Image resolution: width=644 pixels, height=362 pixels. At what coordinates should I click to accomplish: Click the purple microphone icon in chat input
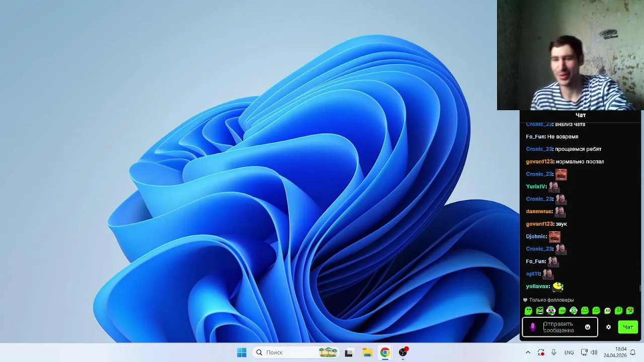[533, 327]
